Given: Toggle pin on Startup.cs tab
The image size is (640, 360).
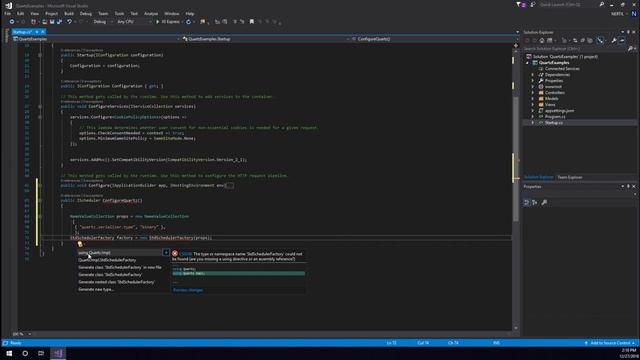Looking at the screenshot, I should coord(37,32).
